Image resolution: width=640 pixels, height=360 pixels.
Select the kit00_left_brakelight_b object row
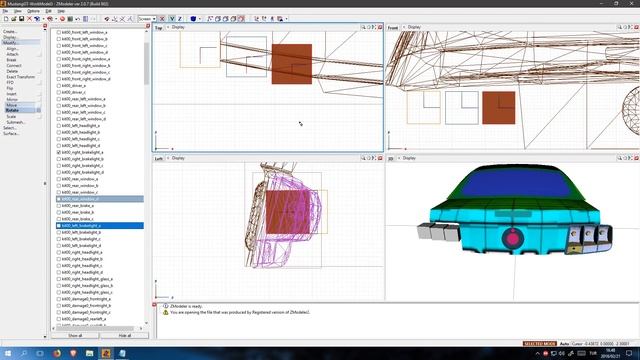point(100,232)
